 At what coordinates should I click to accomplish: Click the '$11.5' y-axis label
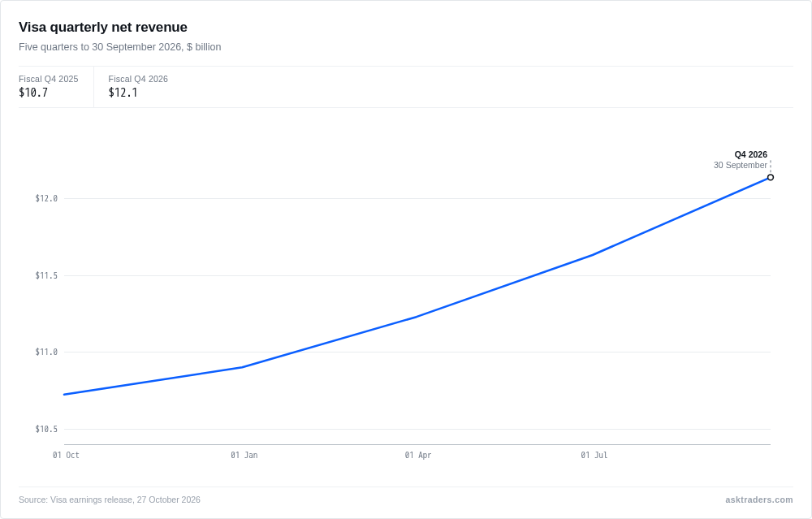click(x=46, y=275)
